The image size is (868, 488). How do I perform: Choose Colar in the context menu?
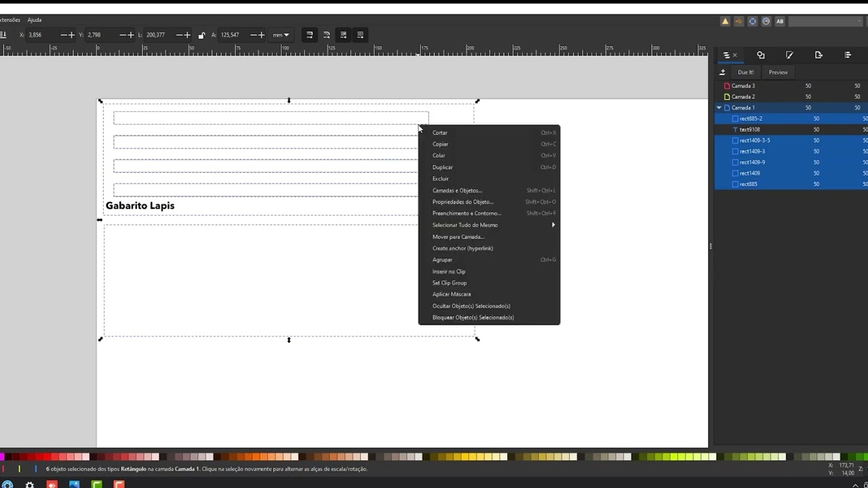click(x=489, y=156)
